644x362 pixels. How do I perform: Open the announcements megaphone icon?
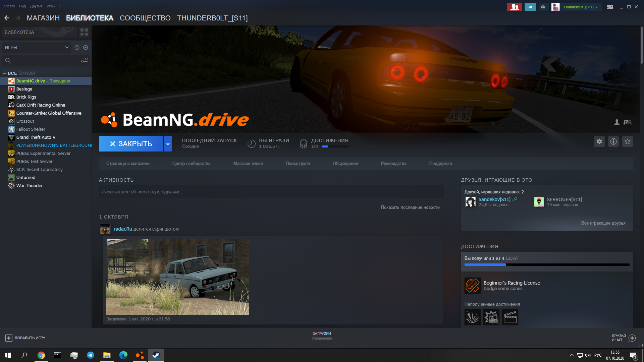(530, 7)
